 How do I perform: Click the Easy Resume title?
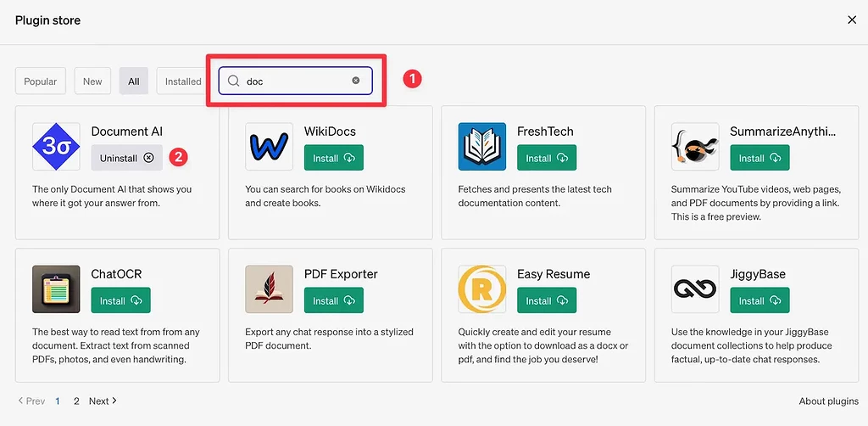(554, 274)
